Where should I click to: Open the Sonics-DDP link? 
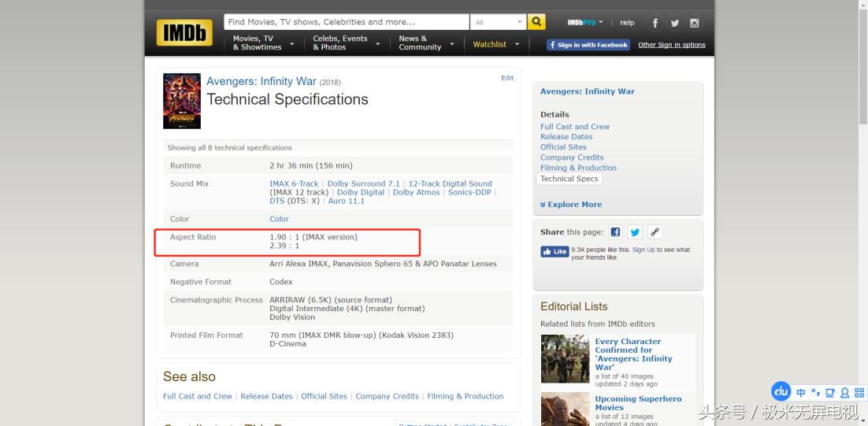469,193
